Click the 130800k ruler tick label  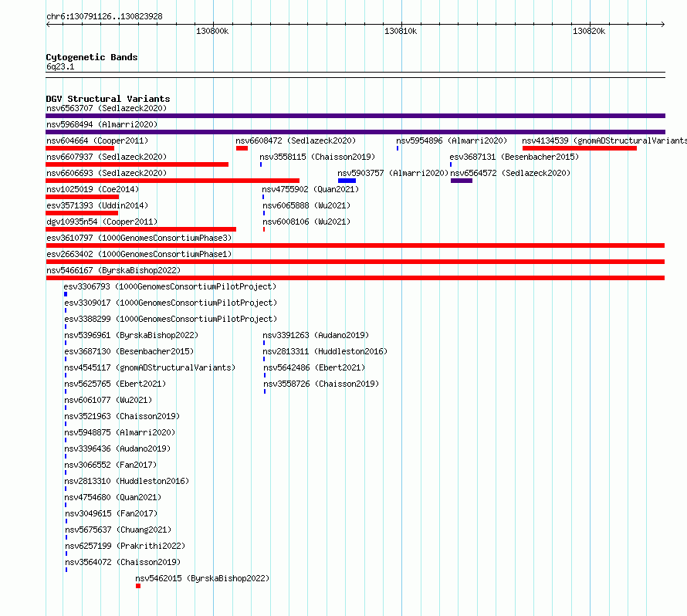point(212,31)
